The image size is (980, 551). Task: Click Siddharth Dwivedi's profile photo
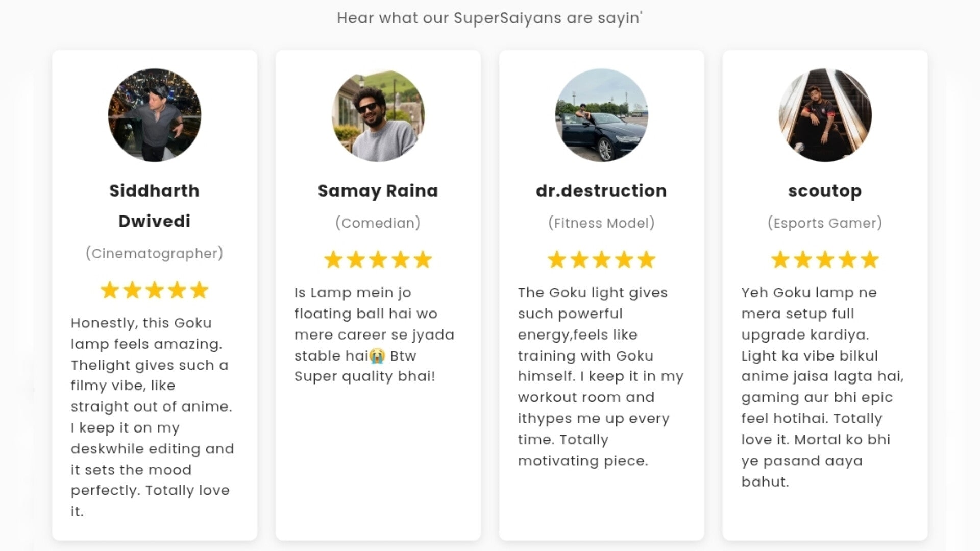pos(154,115)
